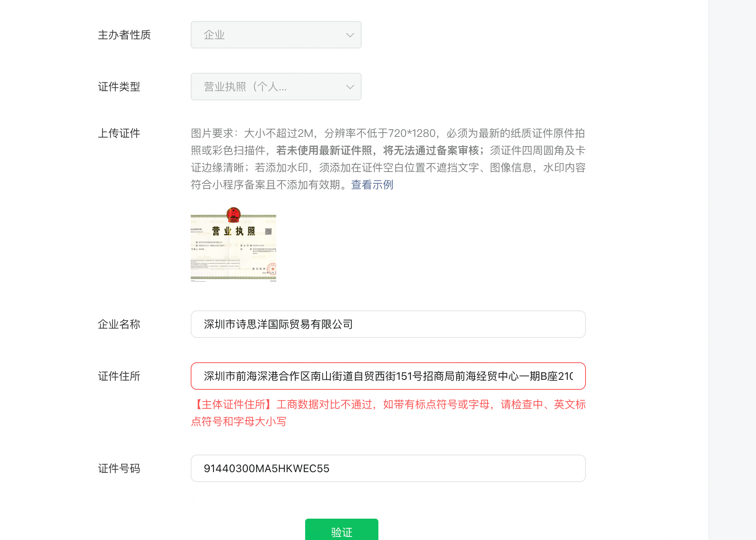Click the 上传证件 field label

point(119,133)
